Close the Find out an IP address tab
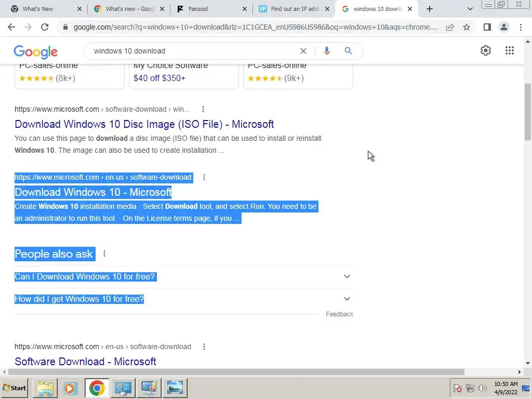Image resolution: width=532 pixels, height=399 pixels. 327,9
